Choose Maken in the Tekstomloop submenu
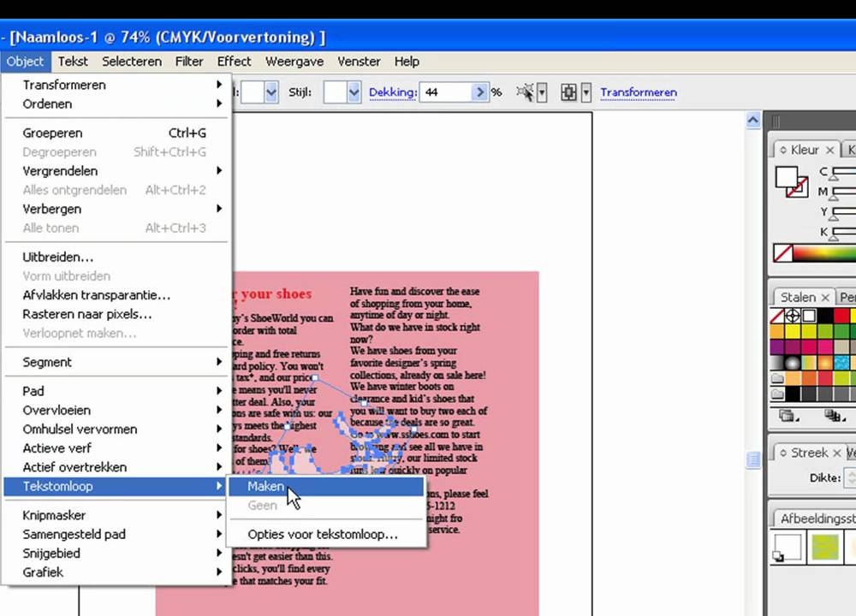Image resolution: width=856 pixels, height=616 pixels. click(326, 486)
